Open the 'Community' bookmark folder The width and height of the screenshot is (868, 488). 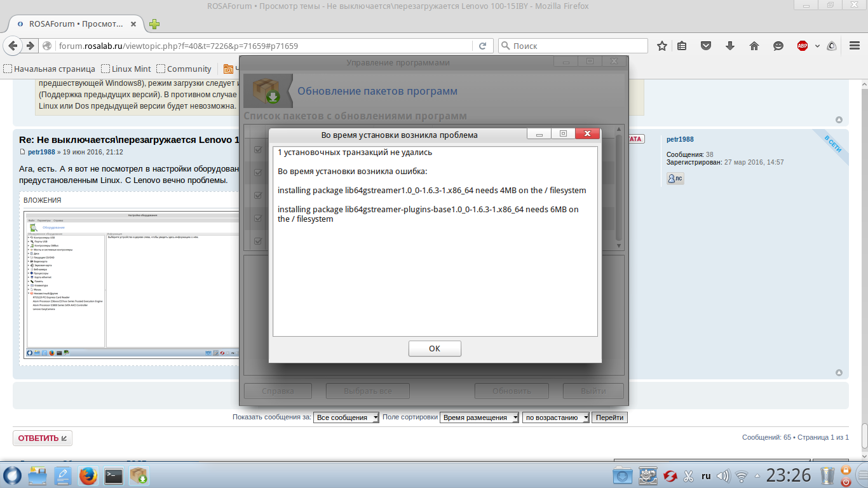[184, 69]
